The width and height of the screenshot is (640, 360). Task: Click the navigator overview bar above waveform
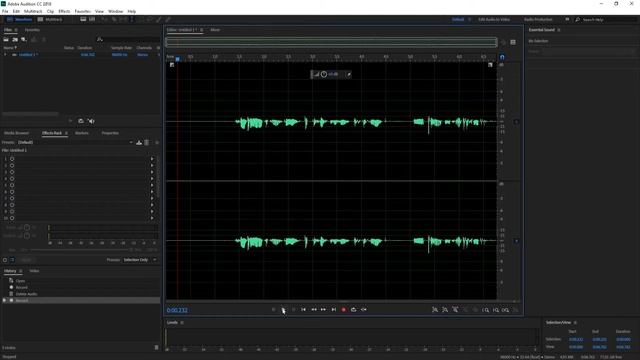[x=331, y=42]
